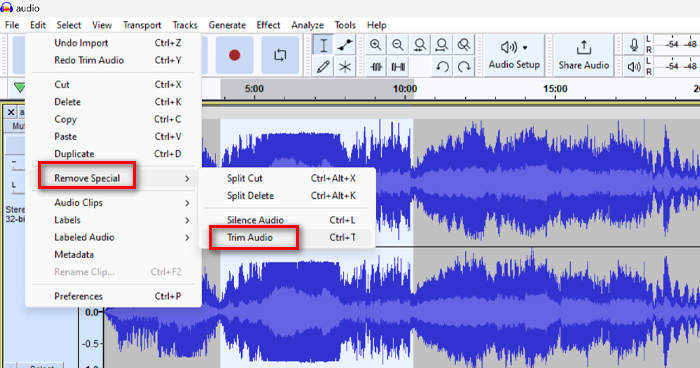The height and width of the screenshot is (368, 700).
Task: Start recording with the Record button
Action: pyautogui.click(x=234, y=55)
